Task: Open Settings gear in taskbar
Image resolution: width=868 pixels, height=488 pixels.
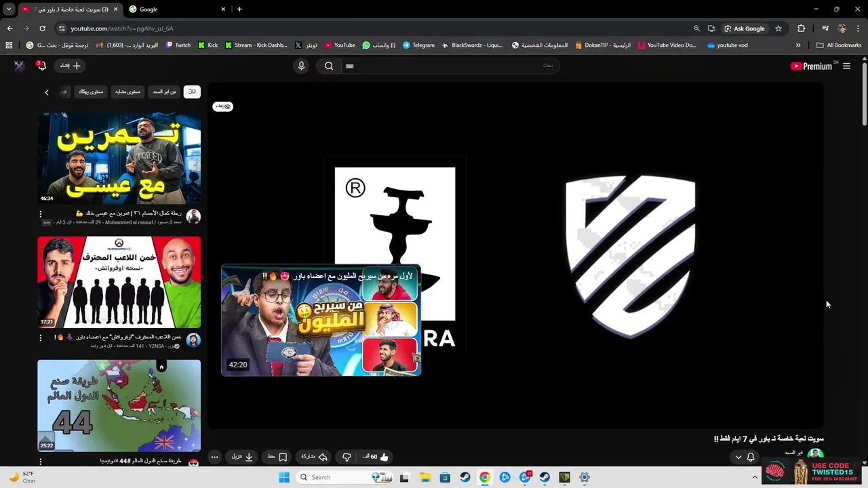Action: pyautogui.click(x=585, y=477)
